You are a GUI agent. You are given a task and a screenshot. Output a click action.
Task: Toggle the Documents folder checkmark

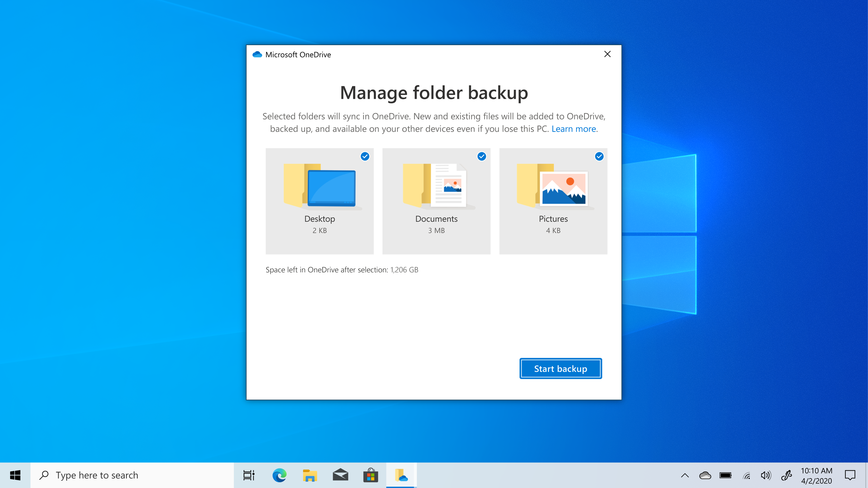tap(482, 156)
